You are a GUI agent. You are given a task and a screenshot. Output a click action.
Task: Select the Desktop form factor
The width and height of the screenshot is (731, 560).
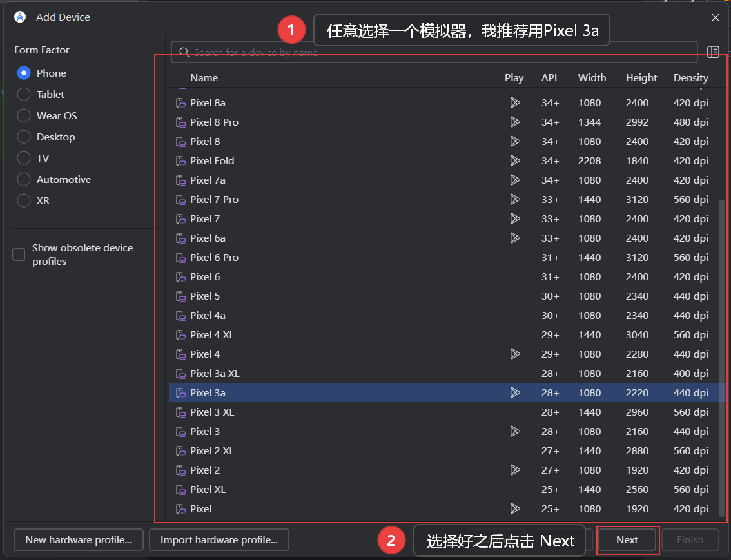click(x=24, y=137)
